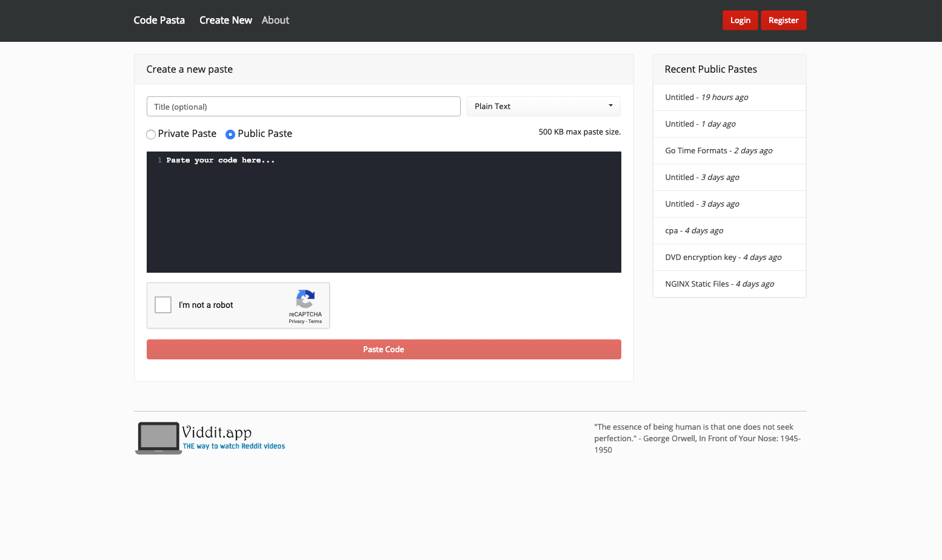Screen dimensions: 942x560
Task: Open the Plain Text language dropdown
Action: pyautogui.click(x=543, y=106)
